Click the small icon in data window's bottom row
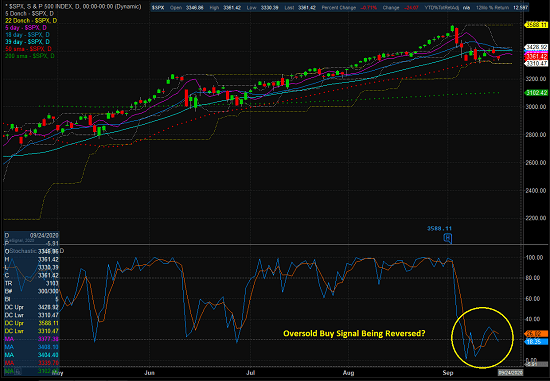This screenshot has width=550, height=381. coord(17,371)
